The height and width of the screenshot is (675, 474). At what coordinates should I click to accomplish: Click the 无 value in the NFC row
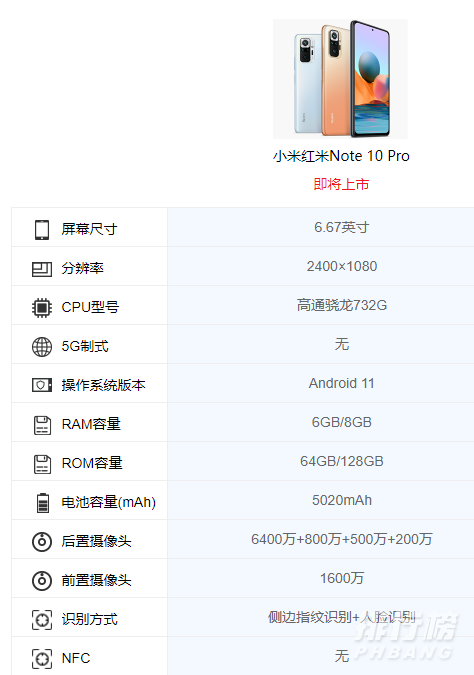point(341,656)
